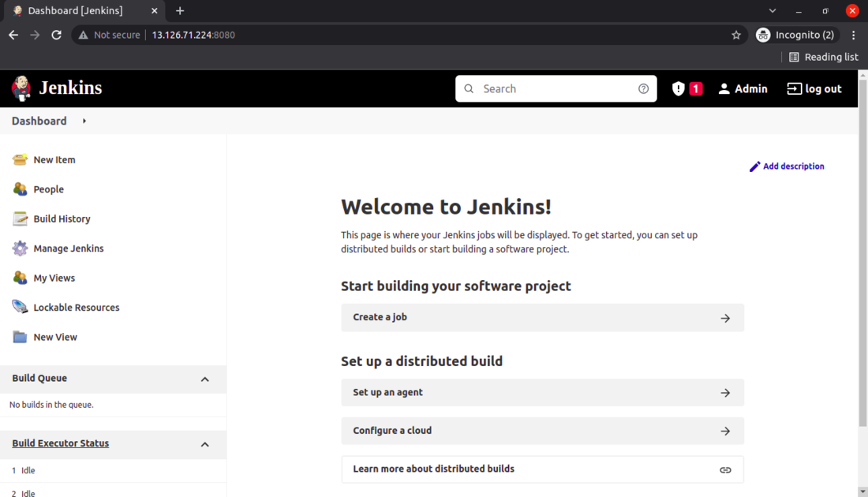
Task: Collapse the Build Executor Status panel
Action: pos(204,444)
